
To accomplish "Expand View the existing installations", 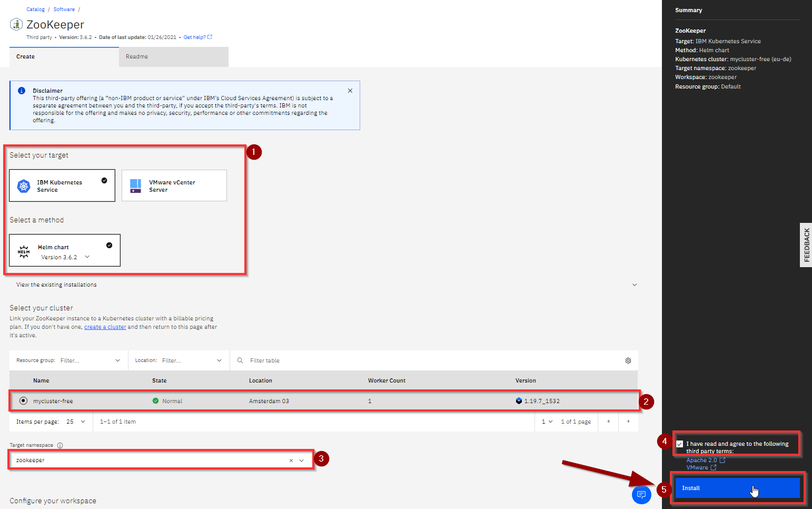I will coord(324,285).
